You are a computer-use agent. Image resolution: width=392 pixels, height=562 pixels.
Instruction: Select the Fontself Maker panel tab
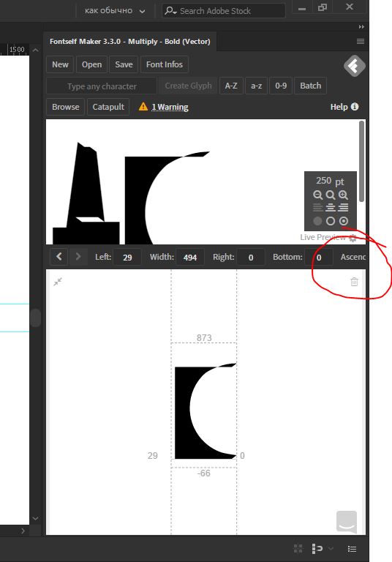[129, 41]
